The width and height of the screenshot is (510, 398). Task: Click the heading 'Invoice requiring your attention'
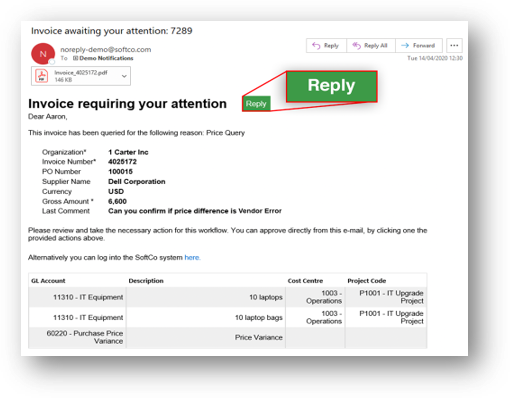[x=127, y=104]
